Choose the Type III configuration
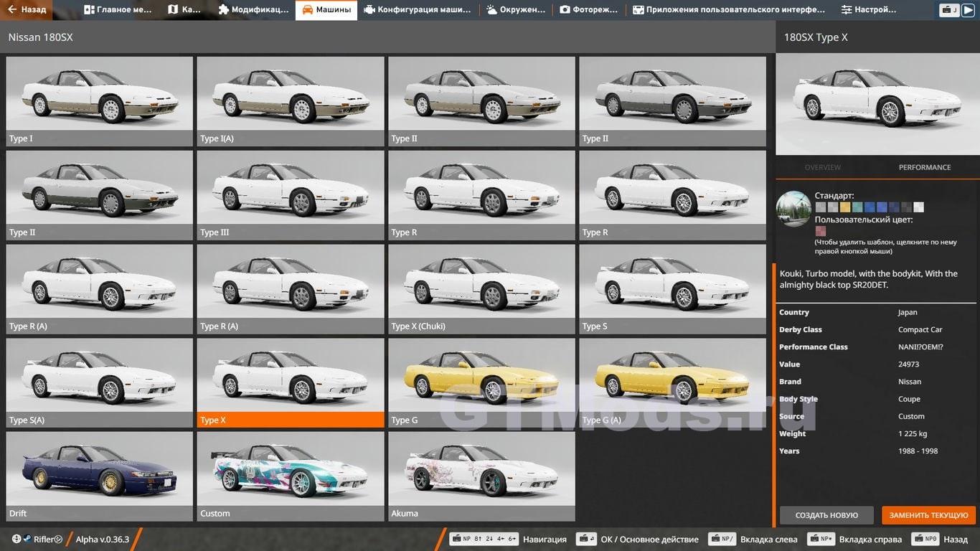 (291, 195)
